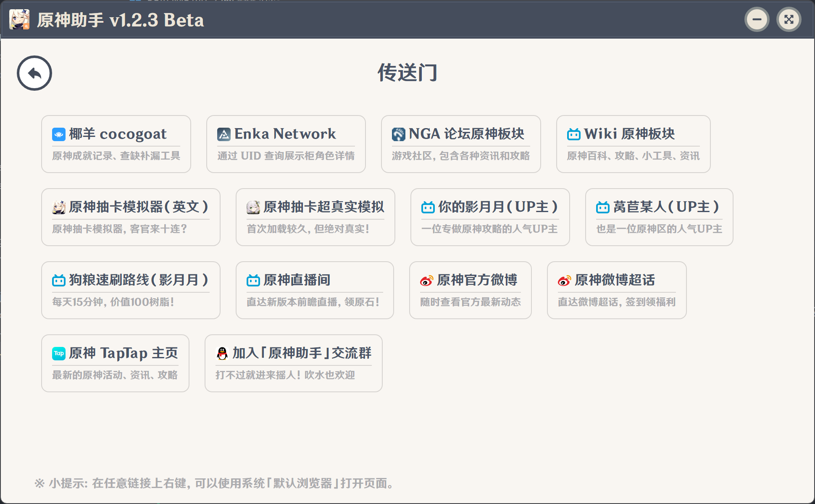Click the cocogoat blue site icon

tap(59, 134)
